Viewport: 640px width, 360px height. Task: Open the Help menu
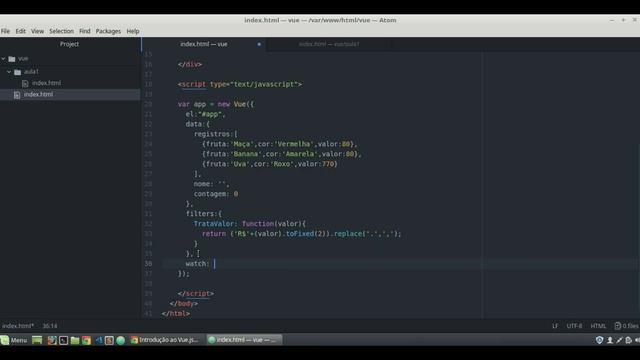pyautogui.click(x=133, y=31)
